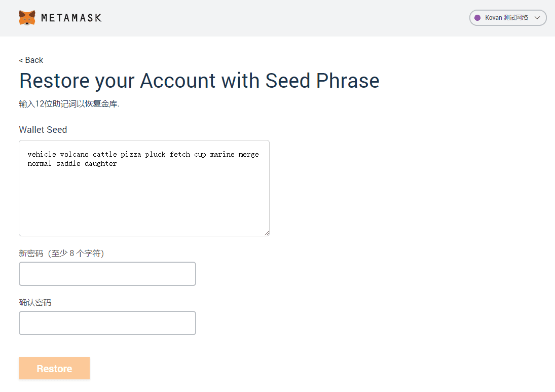Click the text area resize handle
Screen dimensions: 555x392
(x=267, y=233)
